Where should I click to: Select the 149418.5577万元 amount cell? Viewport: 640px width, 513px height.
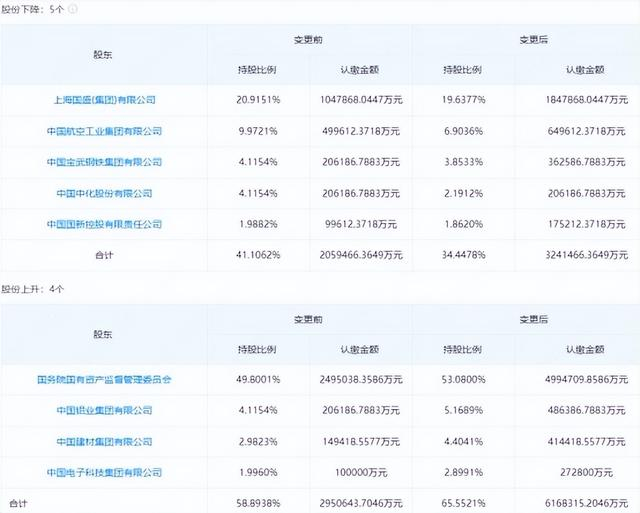(x=361, y=442)
